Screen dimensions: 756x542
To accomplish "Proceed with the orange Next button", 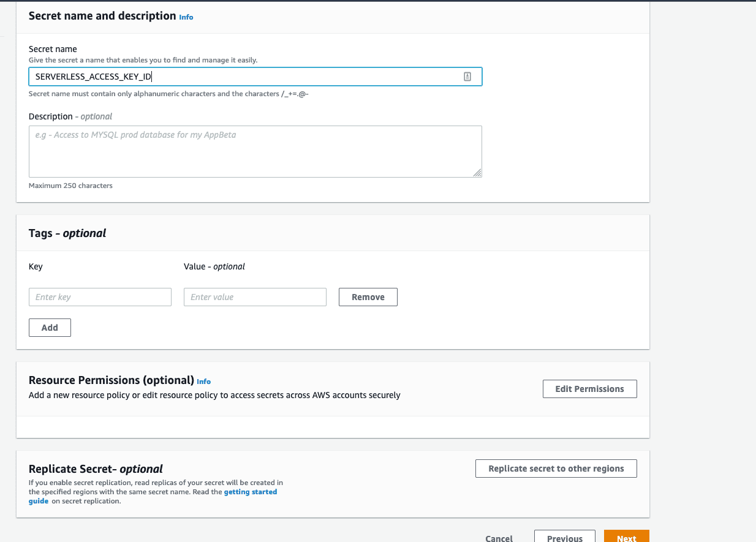I will click(x=627, y=536).
